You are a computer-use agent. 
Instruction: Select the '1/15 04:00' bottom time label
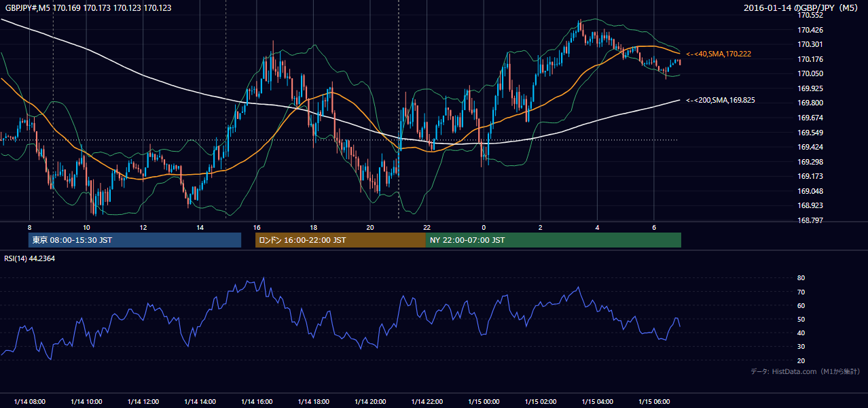point(597,401)
